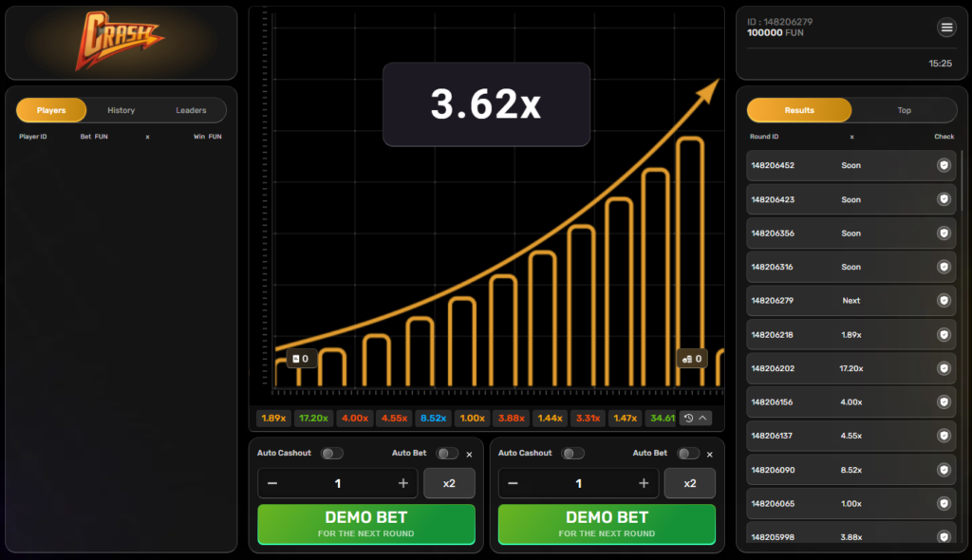972x560 pixels.
Task: Expand the multiplier history strip with the chevron
Action: pos(703,418)
